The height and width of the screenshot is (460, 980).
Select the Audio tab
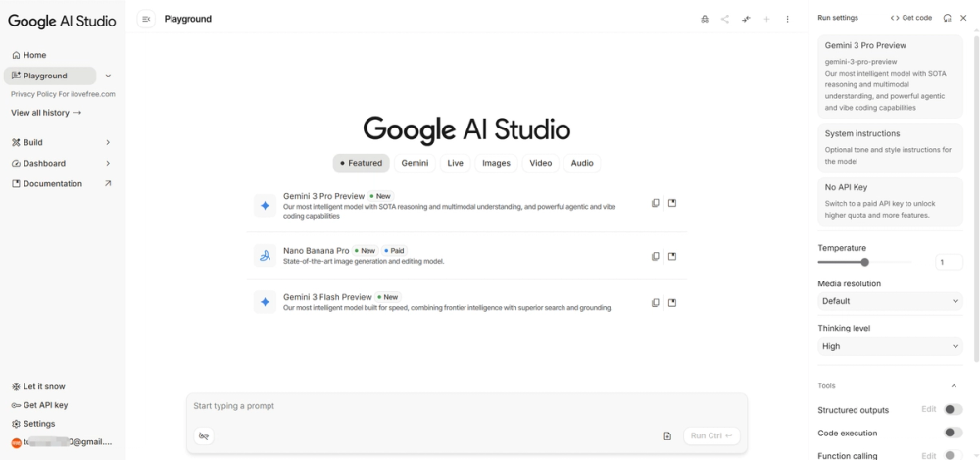[582, 163]
